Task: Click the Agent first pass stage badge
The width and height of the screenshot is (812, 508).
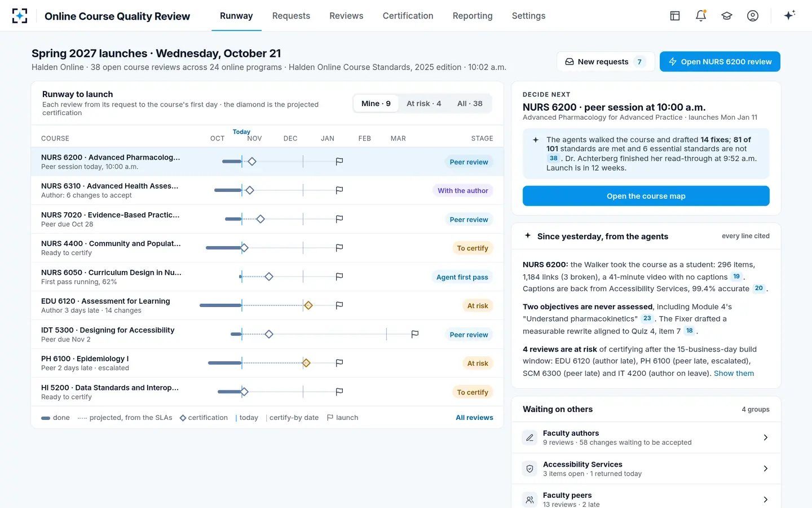Action: (462, 277)
